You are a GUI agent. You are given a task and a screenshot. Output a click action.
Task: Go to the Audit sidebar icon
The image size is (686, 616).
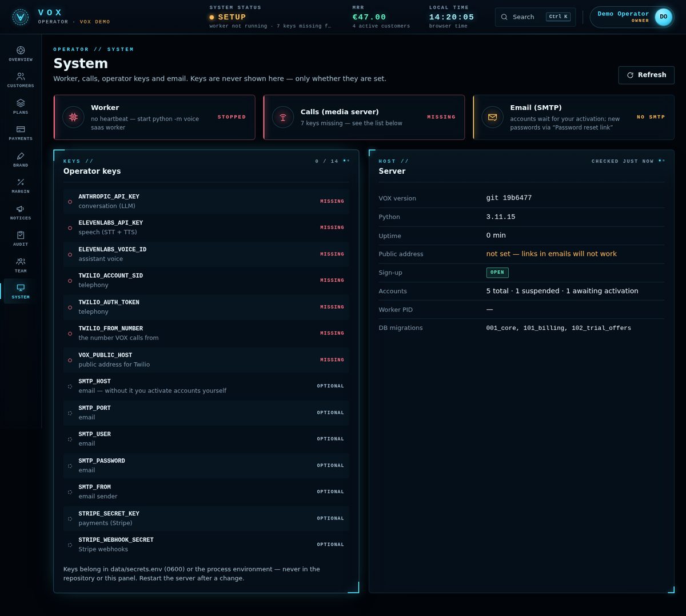pos(21,235)
